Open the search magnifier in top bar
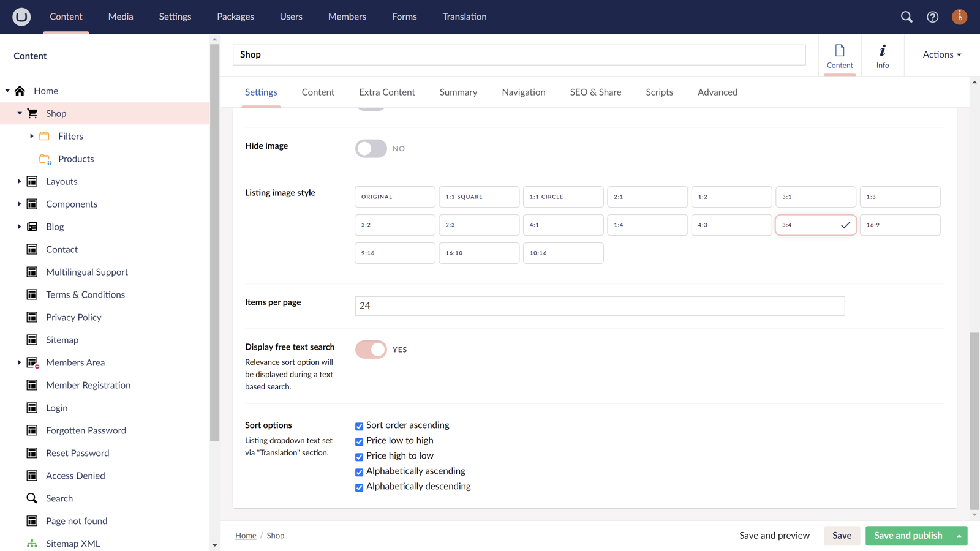The height and width of the screenshot is (551, 980). pos(907,17)
